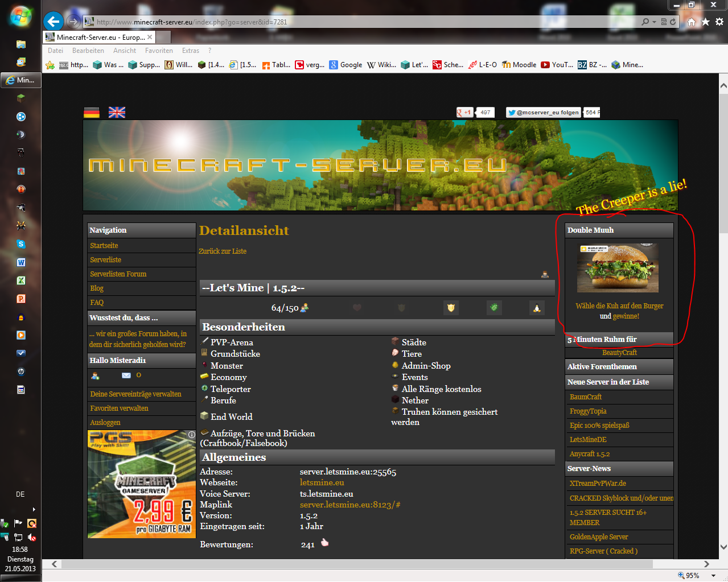Open the Favoriten menu
The height and width of the screenshot is (582, 728).
[159, 51]
